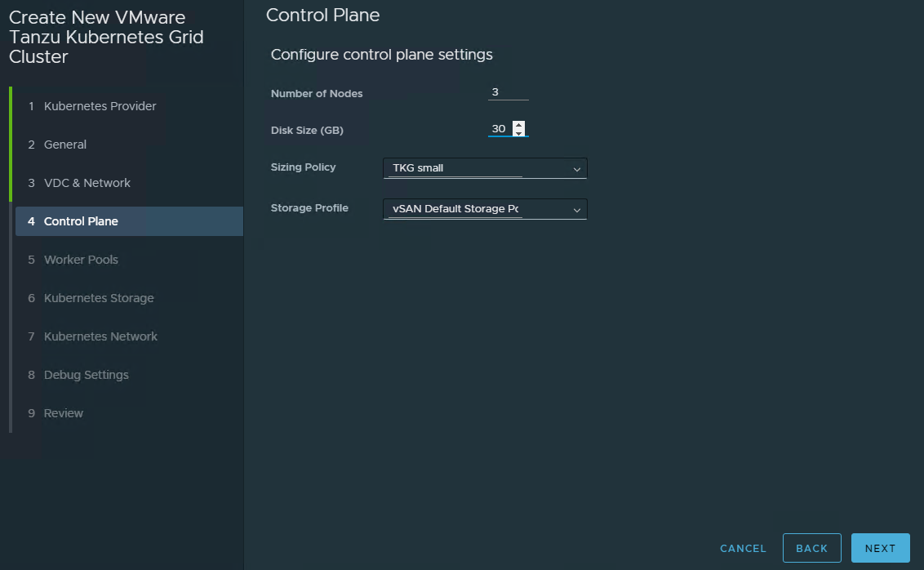Select the Debug Settings step

[87, 375]
